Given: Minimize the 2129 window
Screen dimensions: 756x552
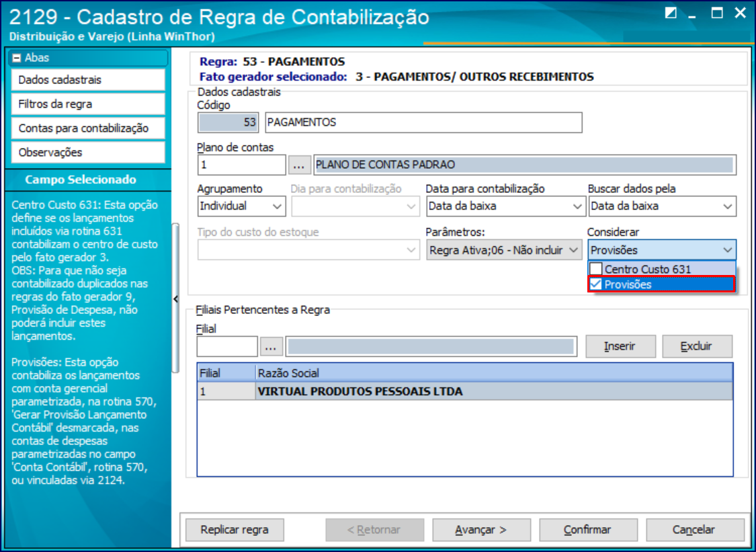Looking at the screenshot, I should click(x=694, y=16).
